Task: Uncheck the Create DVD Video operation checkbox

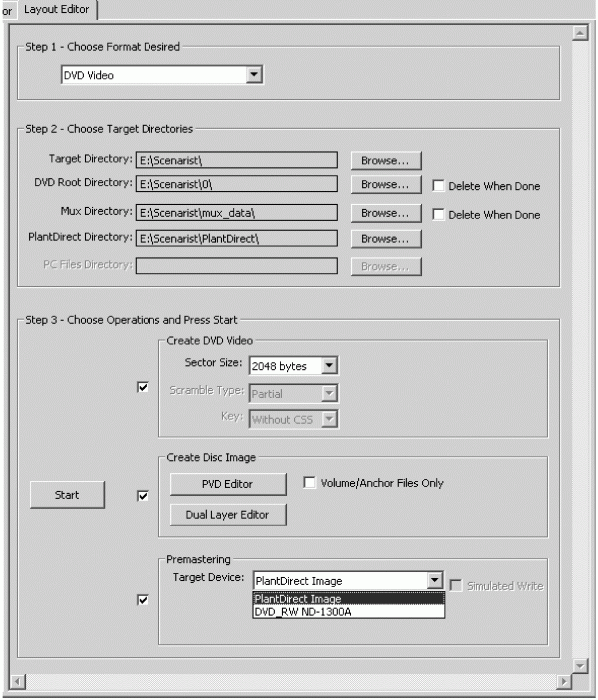Action: (x=143, y=387)
